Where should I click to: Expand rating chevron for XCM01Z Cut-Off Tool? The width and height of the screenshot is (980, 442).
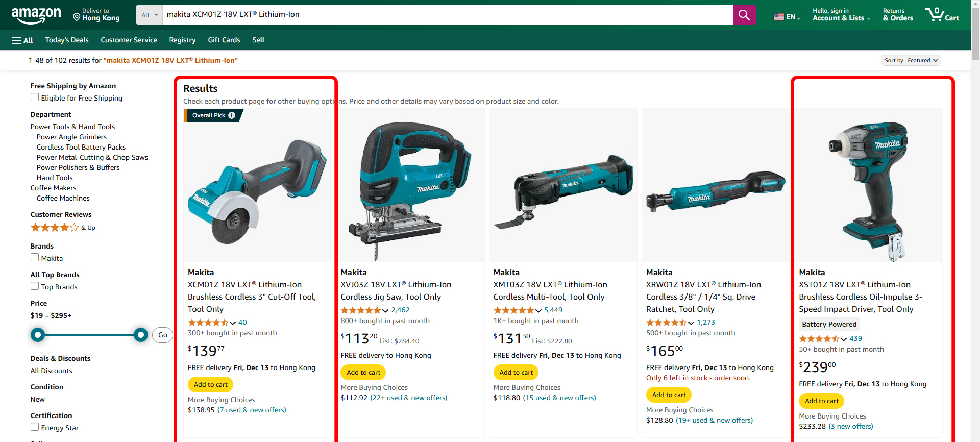[x=233, y=323]
